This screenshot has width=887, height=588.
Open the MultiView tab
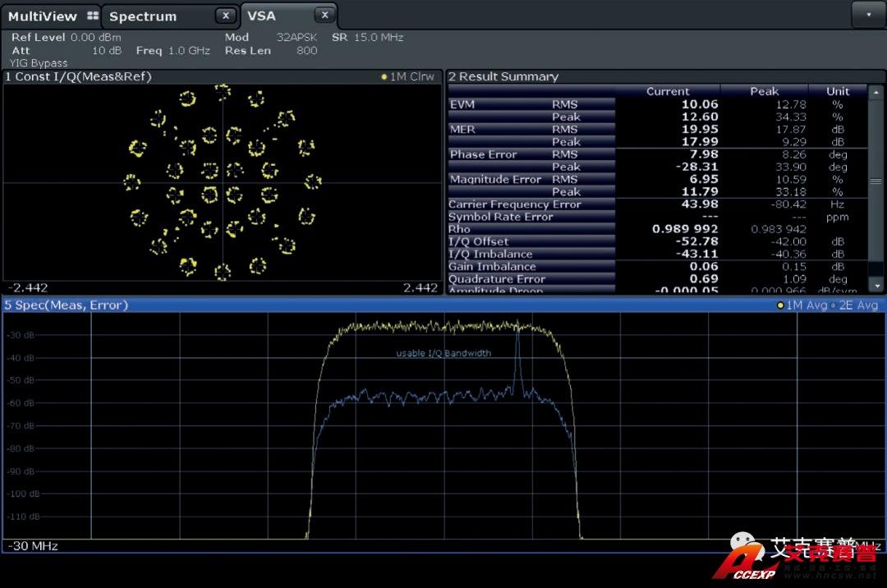[x=43, y=16]
